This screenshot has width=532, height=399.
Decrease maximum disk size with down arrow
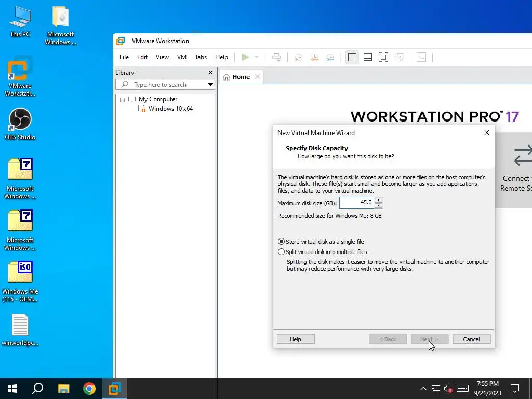pyautogui.click(x=379, y=205)
